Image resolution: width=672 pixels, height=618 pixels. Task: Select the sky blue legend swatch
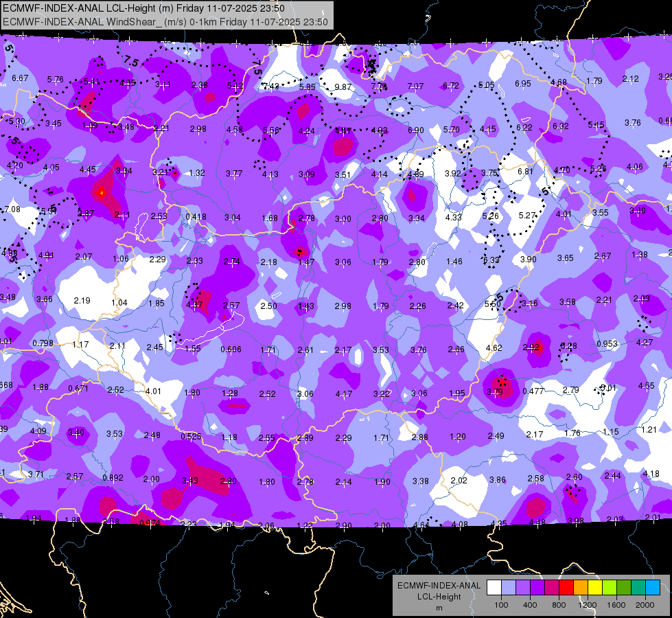(653, 588)
